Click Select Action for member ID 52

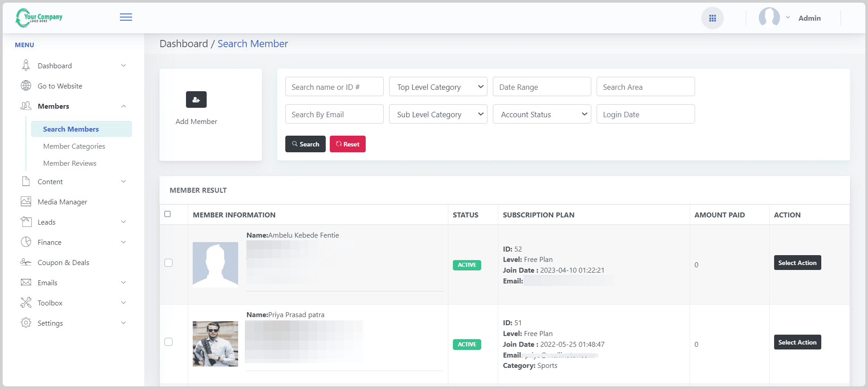click(797, 263)
